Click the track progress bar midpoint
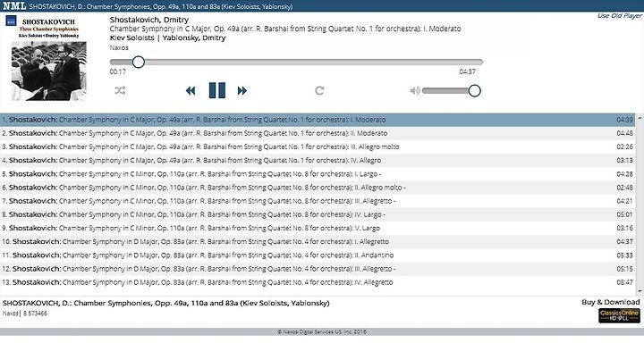 pyautogui.click(x=296, y=62)
